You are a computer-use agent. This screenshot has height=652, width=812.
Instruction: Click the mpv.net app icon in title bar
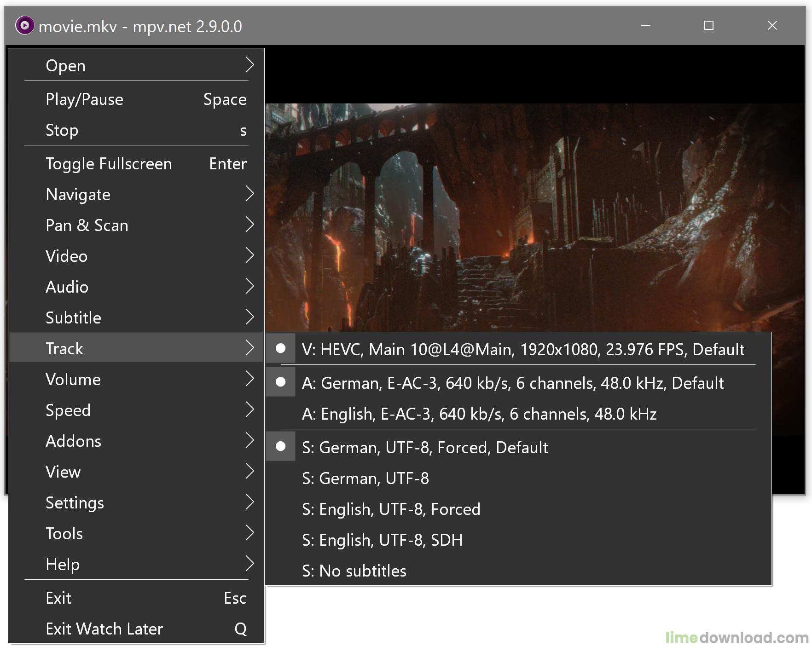tap(24, 25)
